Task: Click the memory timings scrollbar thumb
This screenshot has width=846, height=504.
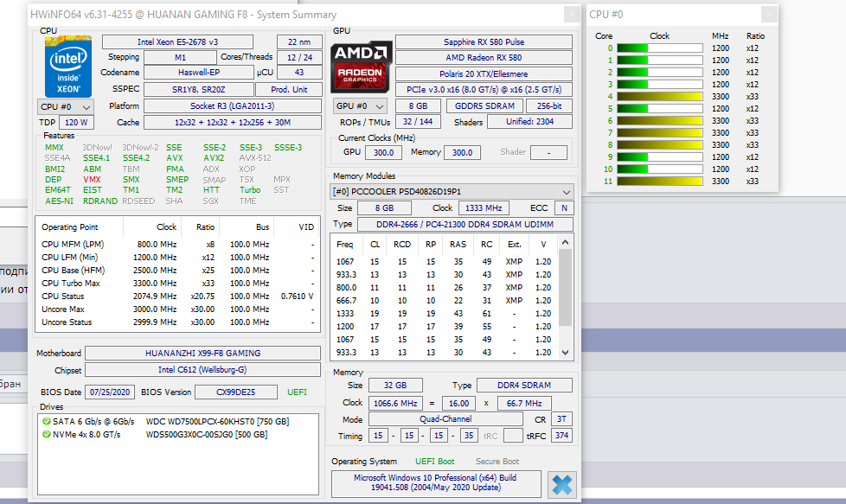Action: [565, 287]
